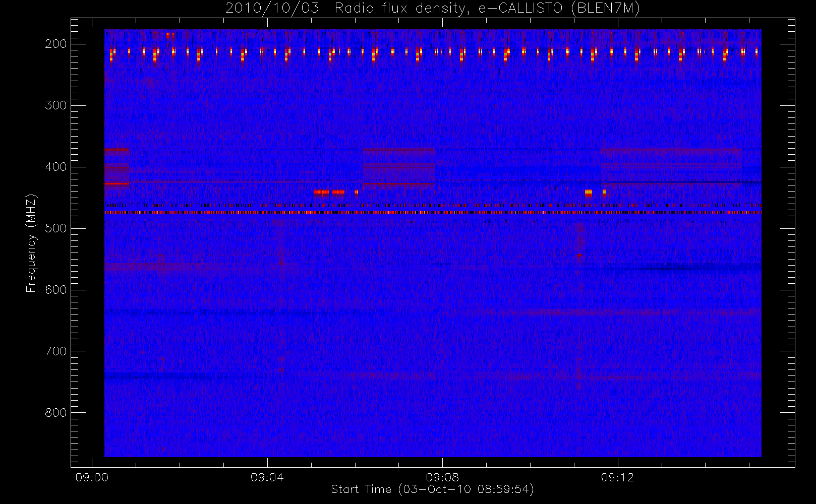Select the 09:08 time axis label

[442, 477]
